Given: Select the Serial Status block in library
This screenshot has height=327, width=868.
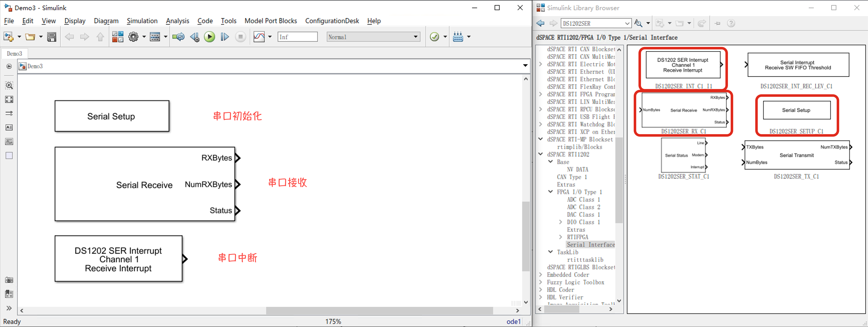Looking at the screenshot, I should tap(683, 155).
